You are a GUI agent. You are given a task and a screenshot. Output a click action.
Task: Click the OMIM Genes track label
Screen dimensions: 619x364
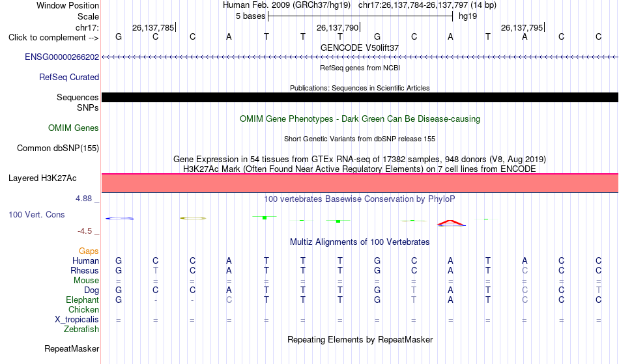click(73, 128)
